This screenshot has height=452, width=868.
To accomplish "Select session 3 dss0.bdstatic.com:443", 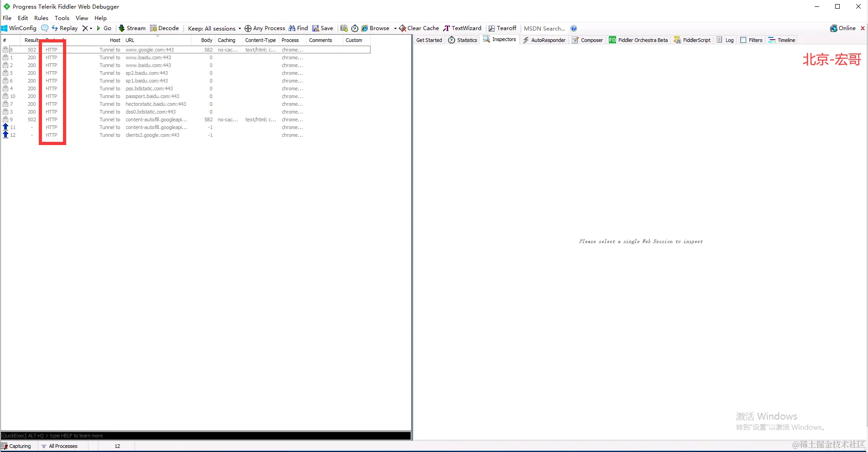I will click(185, 112).
